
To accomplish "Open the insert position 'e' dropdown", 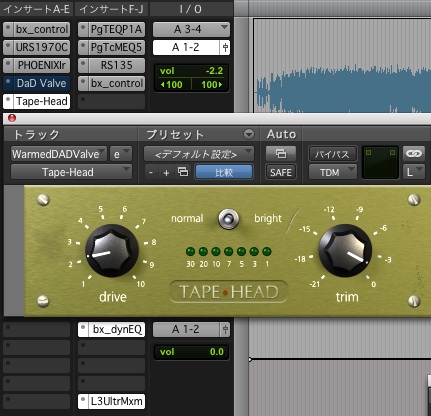I will pyautogui.click(x=121, y=154).
